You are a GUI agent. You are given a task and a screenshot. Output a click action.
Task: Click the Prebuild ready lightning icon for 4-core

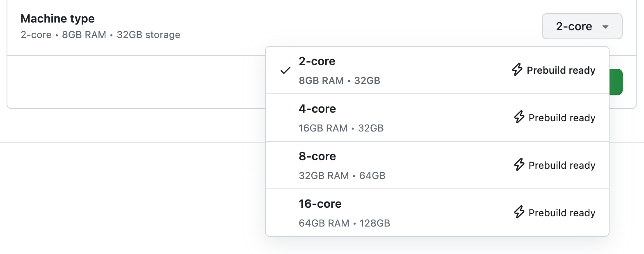(519, 118)
